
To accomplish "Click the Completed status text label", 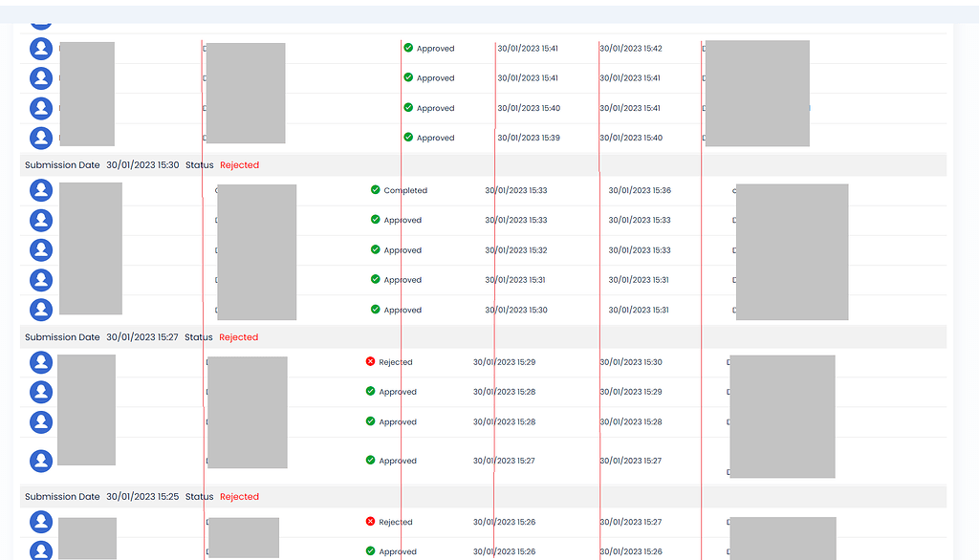I will pos(406,190).
